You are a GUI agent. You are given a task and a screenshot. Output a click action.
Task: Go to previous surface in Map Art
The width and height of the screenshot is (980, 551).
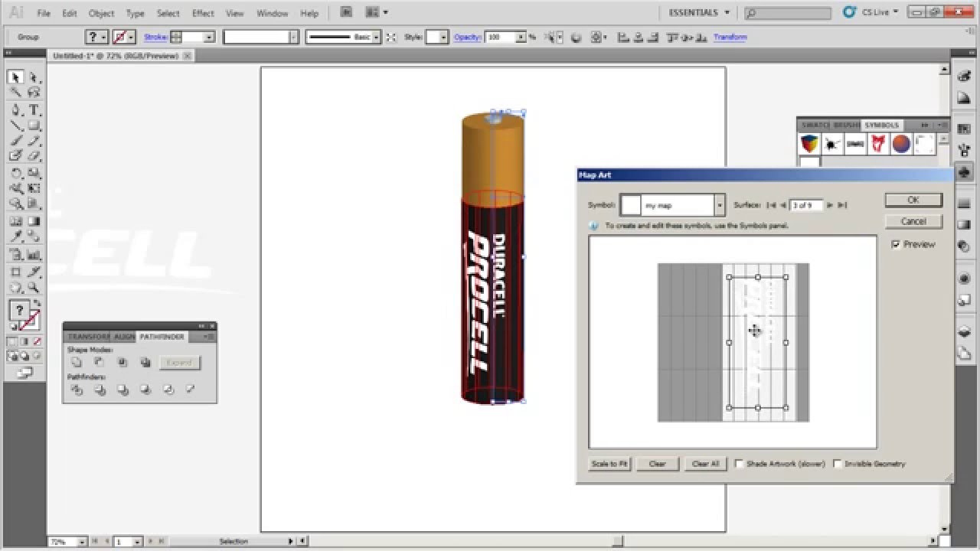point(783,205)
